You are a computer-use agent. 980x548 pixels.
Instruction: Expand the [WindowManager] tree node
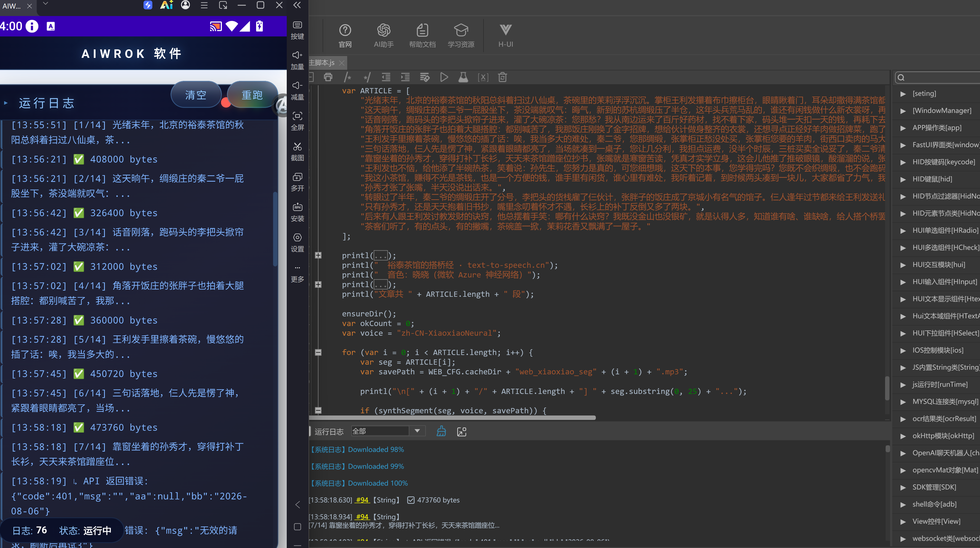pyautogui.click(x=903, y=111)
